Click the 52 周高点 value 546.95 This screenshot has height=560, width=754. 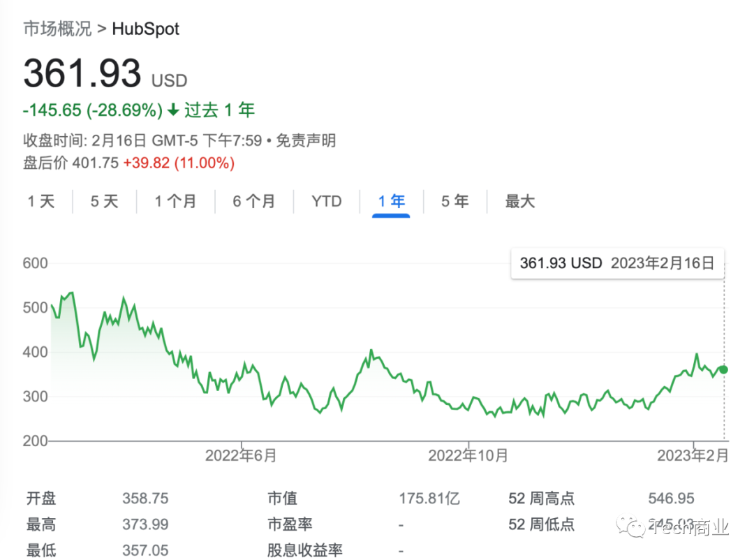672,498
